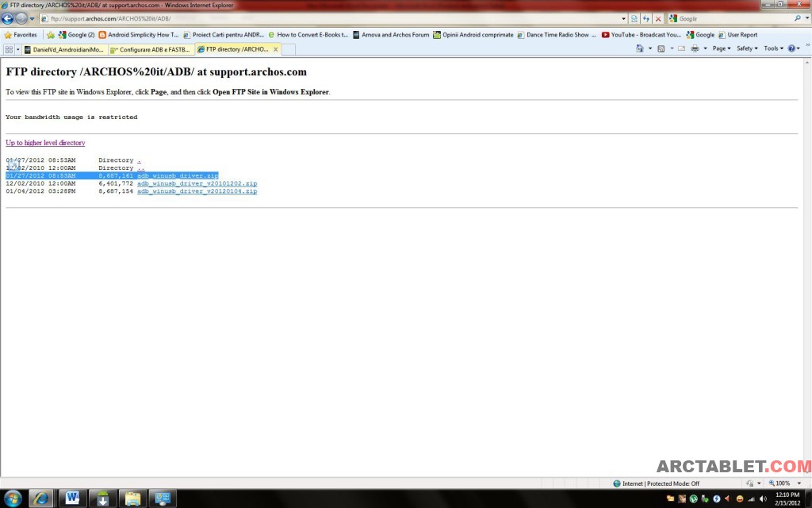Viewport: 812px width, 508px height.
Task: Switch to the DanielVd_ArndroidianiMo... tab
Action: [65, 49]
